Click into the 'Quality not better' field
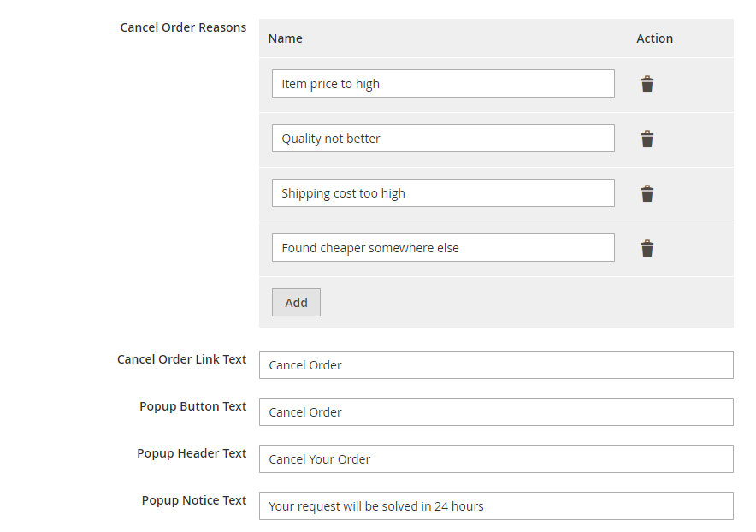This screenshot has width=756, height=532. click(443, 139)
